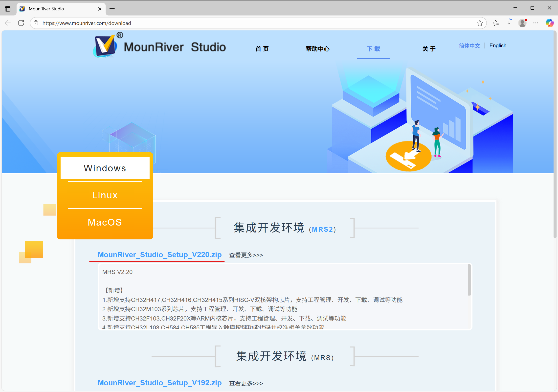The width and height of the screenshot is (558, 392).
Task: Download MounRiver_Studio_Setup_V220.zip
Action: point(159,254)
